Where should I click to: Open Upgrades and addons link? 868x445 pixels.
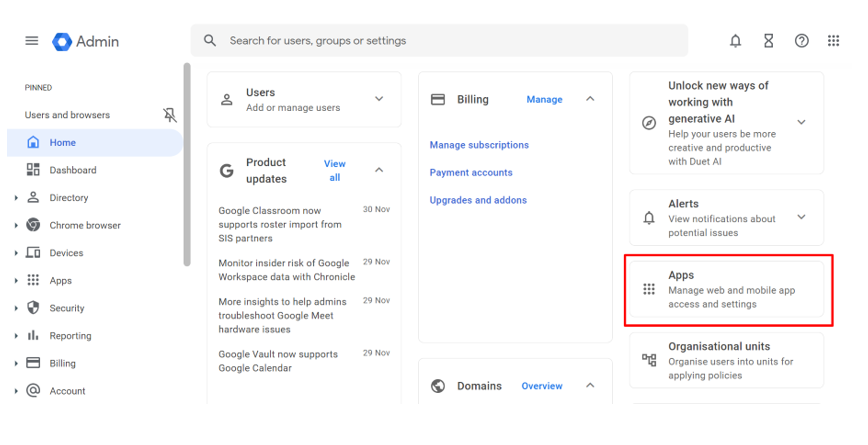pos(478,200)
